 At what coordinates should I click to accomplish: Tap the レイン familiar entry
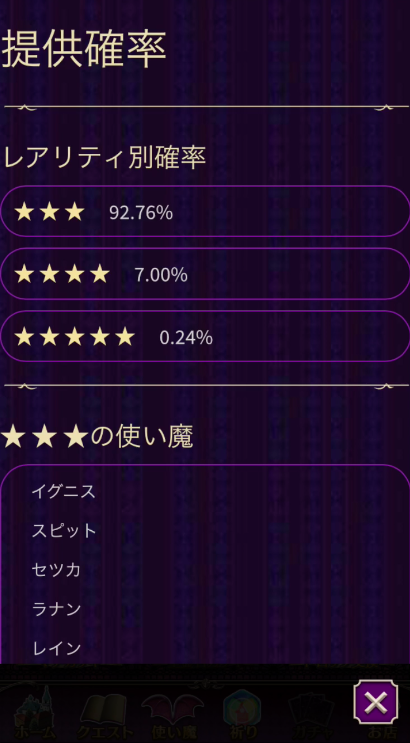coord(56,648)
